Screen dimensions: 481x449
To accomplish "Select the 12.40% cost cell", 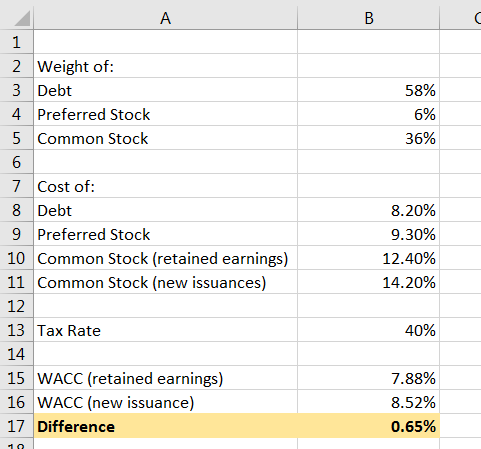I will 369,258.
